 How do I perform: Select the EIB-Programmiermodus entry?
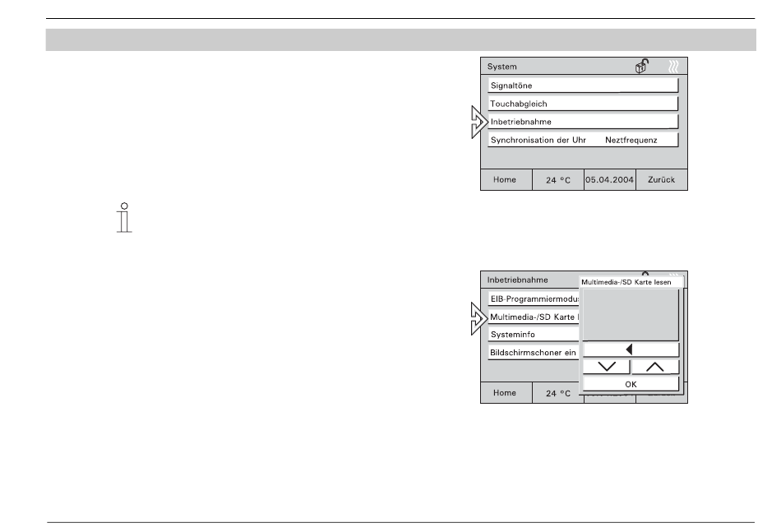[x=534, y=298]
